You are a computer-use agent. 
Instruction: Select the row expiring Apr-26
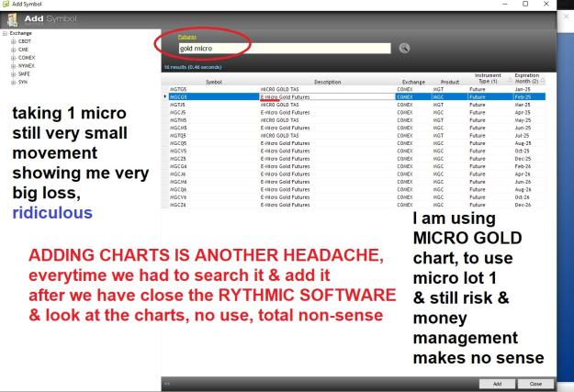click(354, 174)
